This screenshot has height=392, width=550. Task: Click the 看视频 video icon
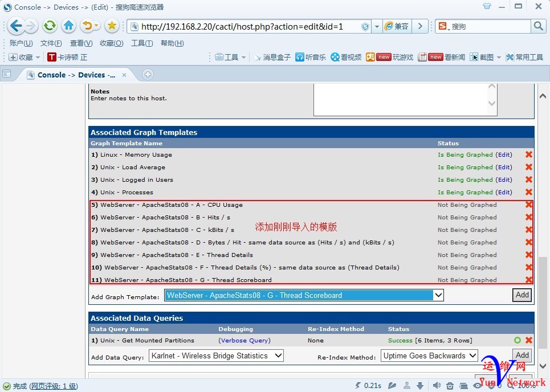[335, 57]
